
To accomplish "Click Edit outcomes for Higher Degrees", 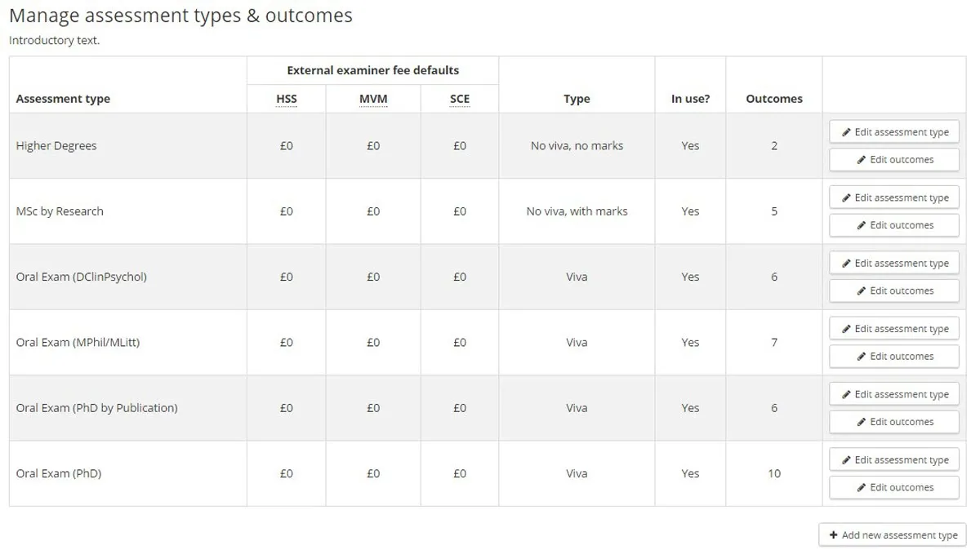I will click(893, 159).
